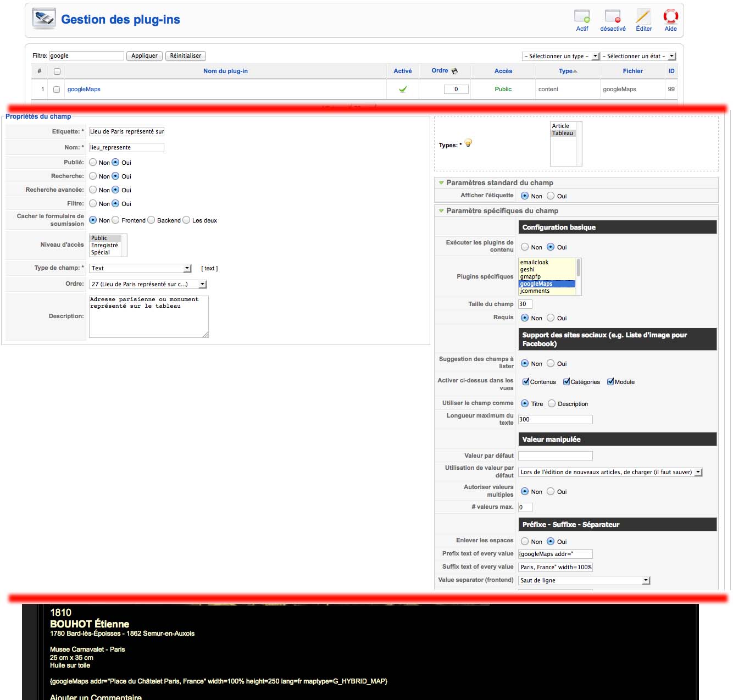Open the Aide lifebuoy help icon
Image resolution: width=733 pixels, height=700 pixels.
pyautogui.click(x=670, y=16)
